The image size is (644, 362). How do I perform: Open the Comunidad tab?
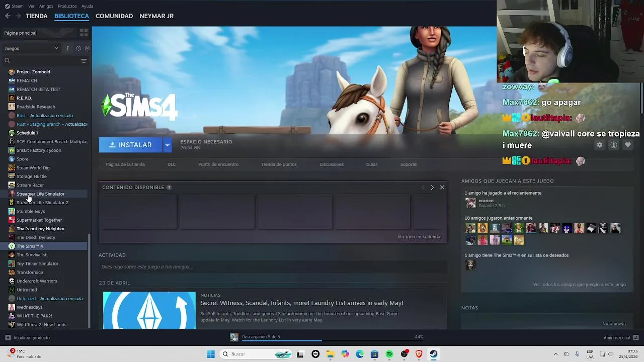coord(114,16)
